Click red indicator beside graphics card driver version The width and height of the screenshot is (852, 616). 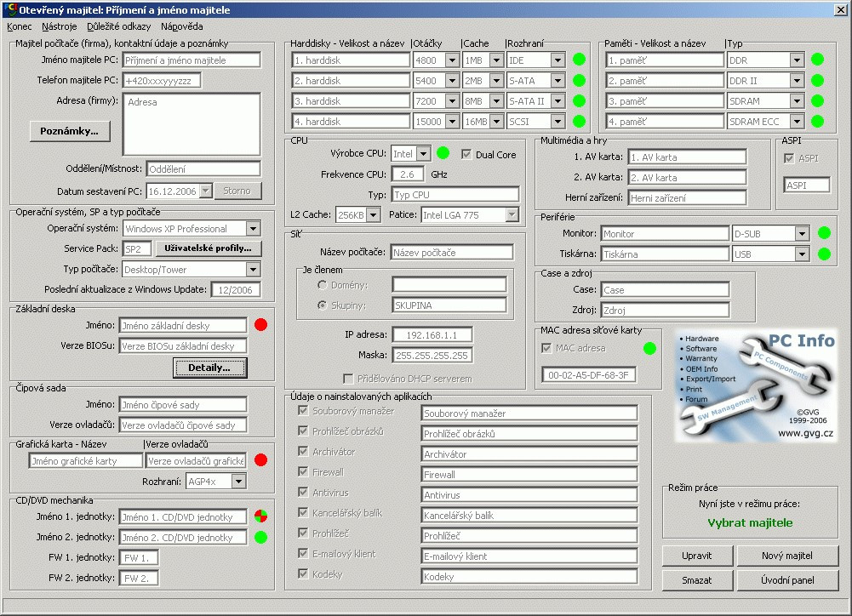coord(260,460)
